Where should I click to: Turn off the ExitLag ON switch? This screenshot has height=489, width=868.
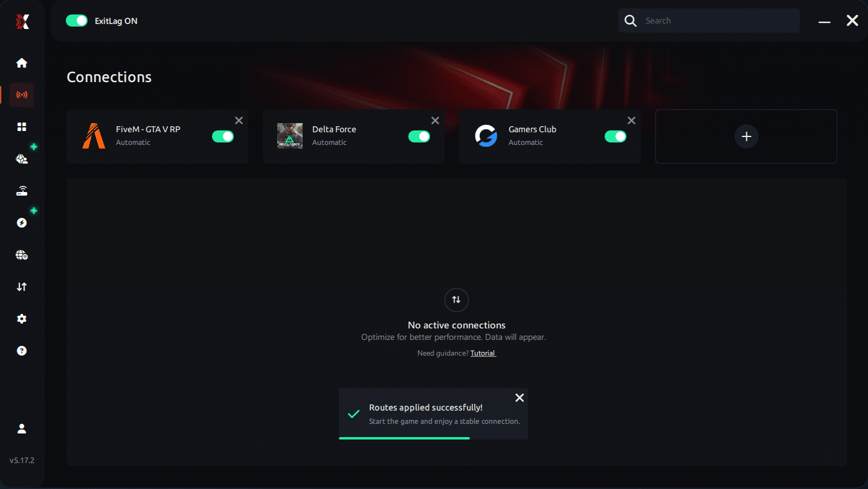(x=77, y=21)
